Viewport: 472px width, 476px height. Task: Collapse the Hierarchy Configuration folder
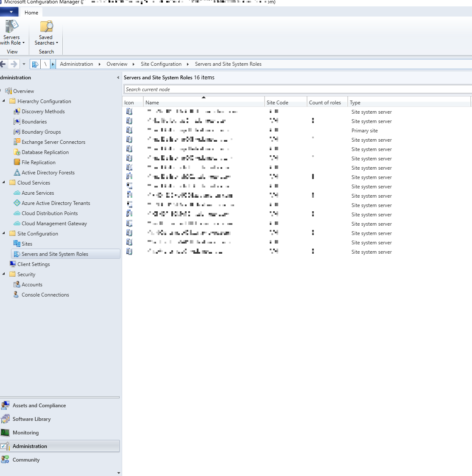[4, 101]
